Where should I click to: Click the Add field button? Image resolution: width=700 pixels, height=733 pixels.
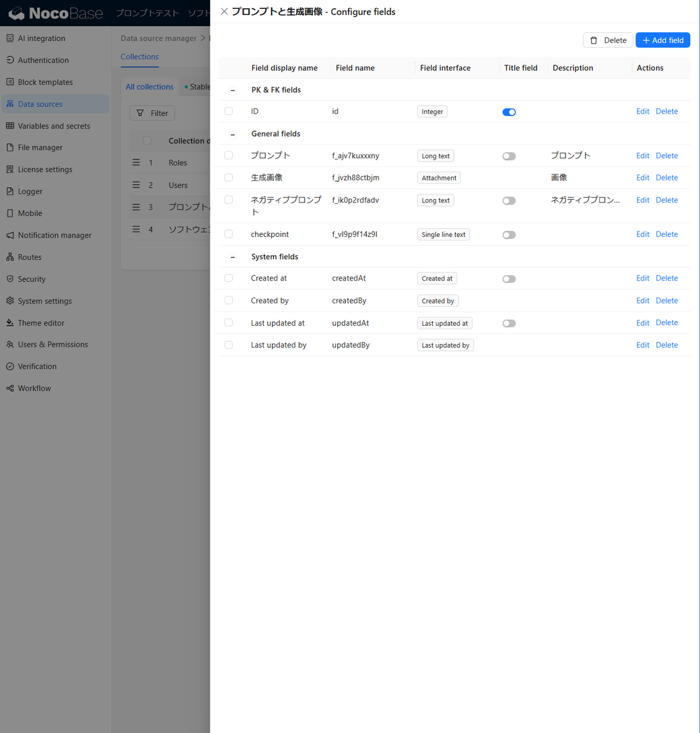point(662,40)
